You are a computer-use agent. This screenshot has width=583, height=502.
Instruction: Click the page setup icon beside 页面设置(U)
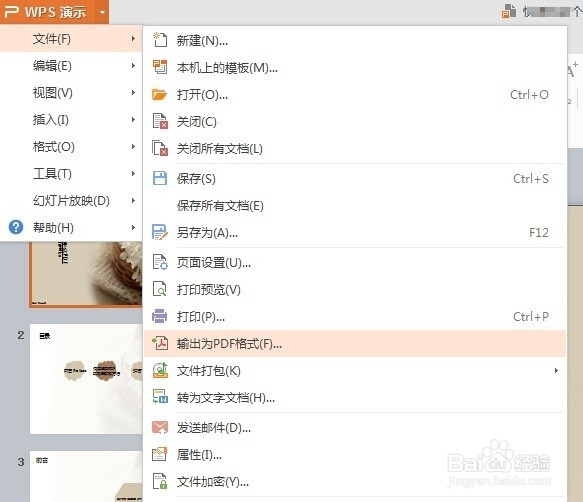click(160, 263)
